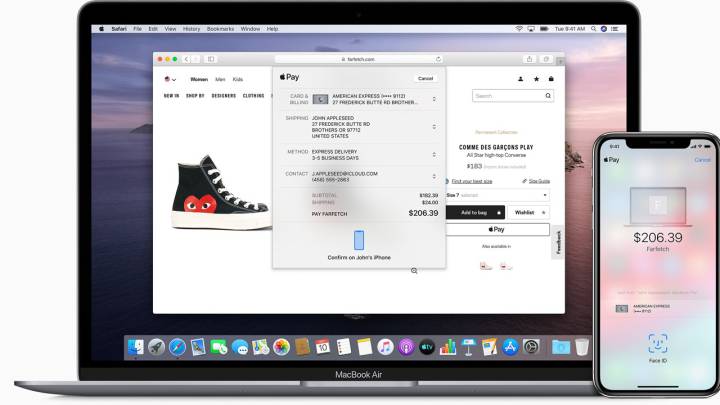Screen dimensions: 720x405
Task: Open Farfetch account profile icon
Action: pos(520,79)
